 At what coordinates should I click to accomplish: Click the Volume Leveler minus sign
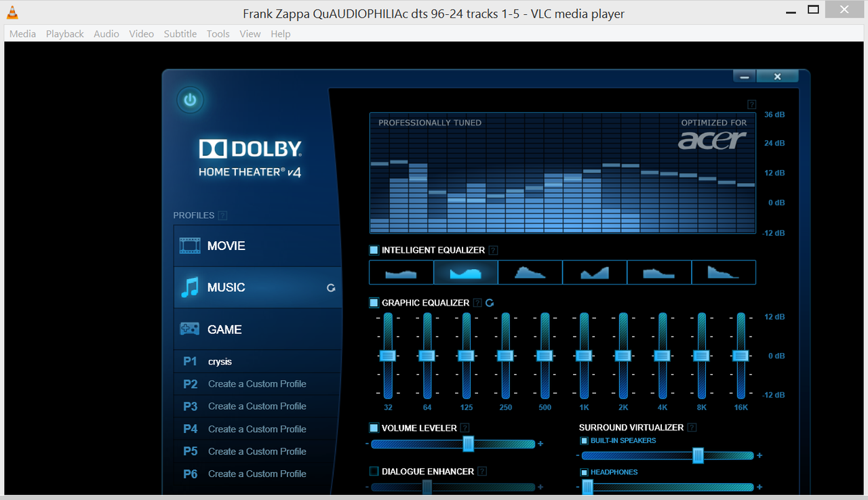coord(367,444)
